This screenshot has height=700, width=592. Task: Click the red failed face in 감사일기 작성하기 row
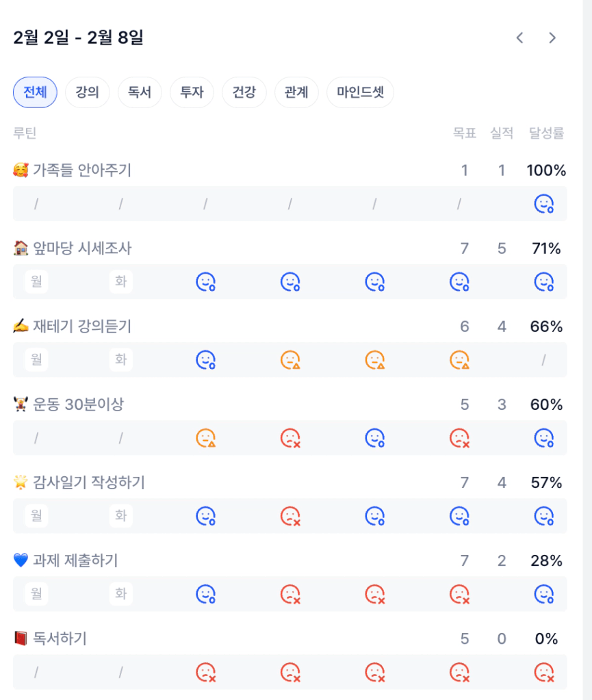point(291,515)
